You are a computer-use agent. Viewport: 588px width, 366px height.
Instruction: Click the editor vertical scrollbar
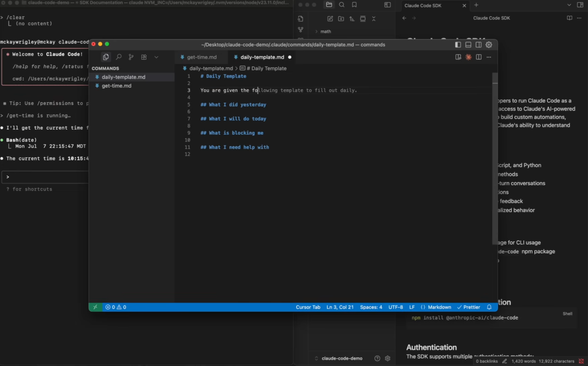coord(495,157)
